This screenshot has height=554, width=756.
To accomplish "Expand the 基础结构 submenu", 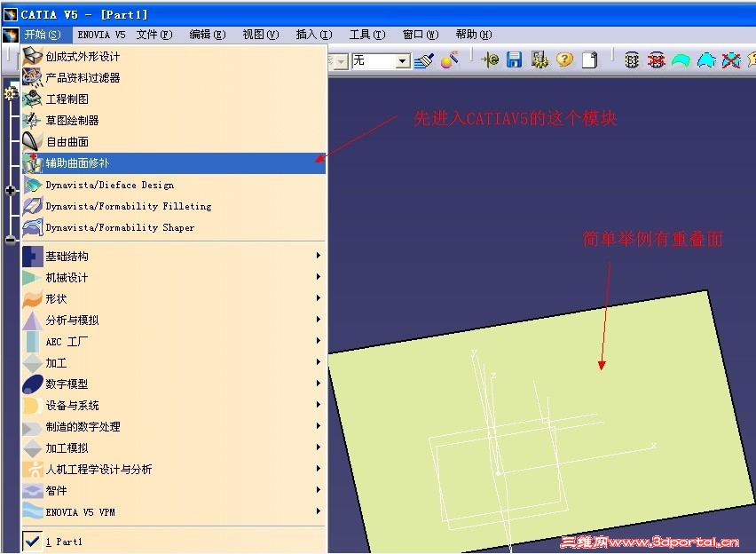I will [x=174, y=257].
